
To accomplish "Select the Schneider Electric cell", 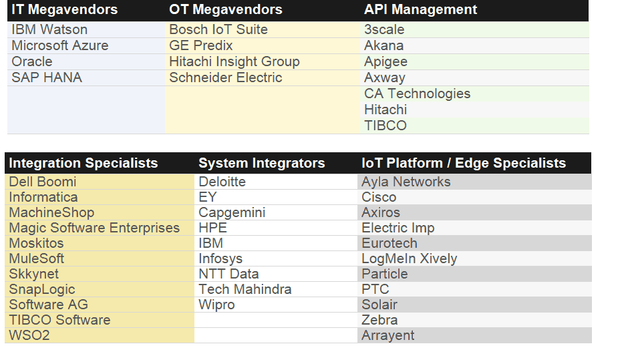I will pos(225,77).
